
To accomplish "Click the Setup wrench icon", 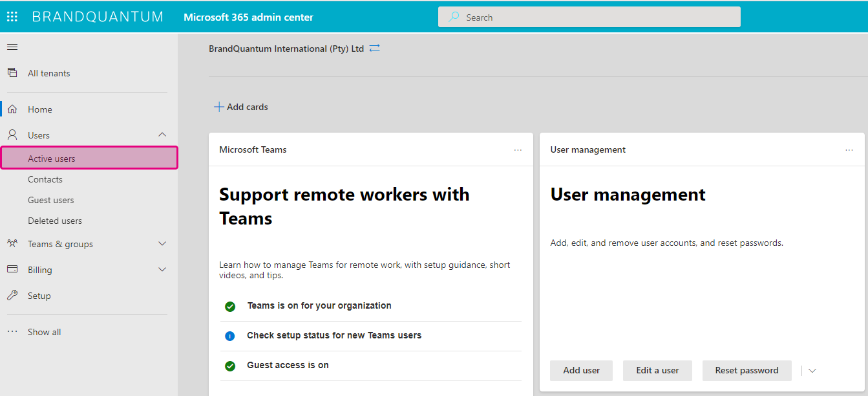I will (12, 295).
